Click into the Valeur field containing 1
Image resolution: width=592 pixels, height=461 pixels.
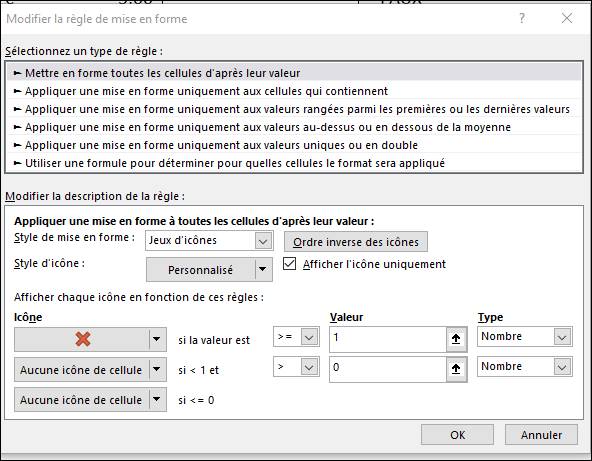[388, 339]
